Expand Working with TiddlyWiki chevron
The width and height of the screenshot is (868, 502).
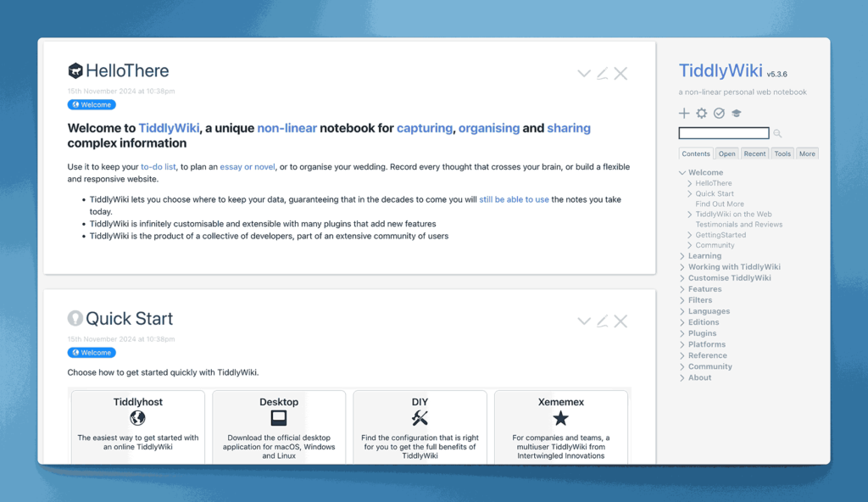[x=682, y=267]
